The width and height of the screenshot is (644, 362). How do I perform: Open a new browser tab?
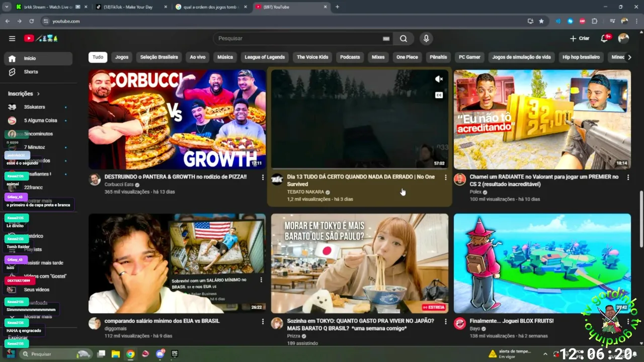[x=337, y=7]
